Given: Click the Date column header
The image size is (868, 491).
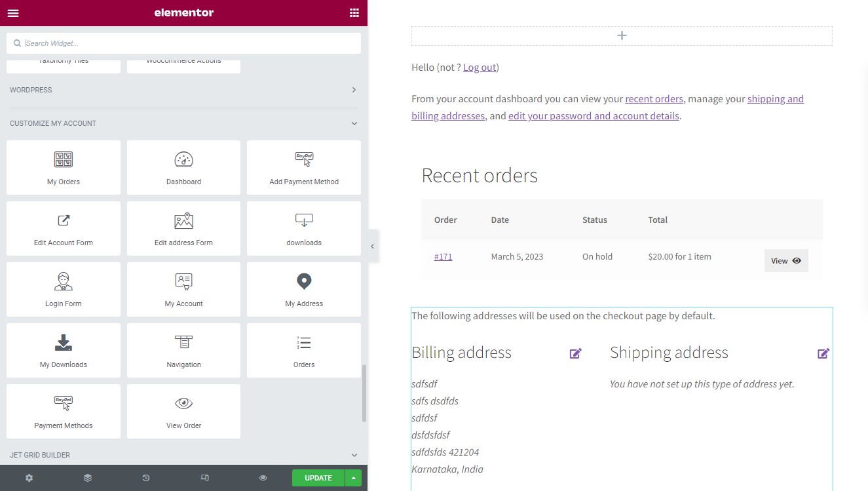Looking at the screenshot, I should (x=500, y=220).
